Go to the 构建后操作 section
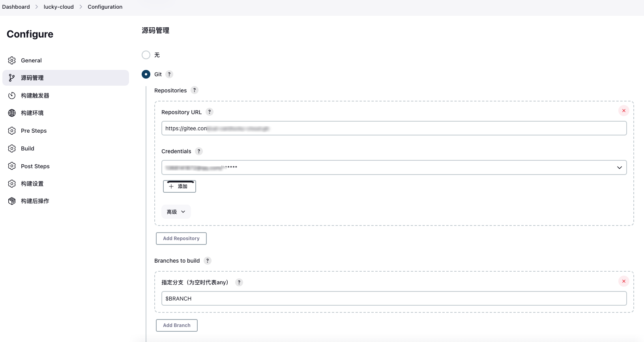Screen dimensions: 644x342 point(66,201)
